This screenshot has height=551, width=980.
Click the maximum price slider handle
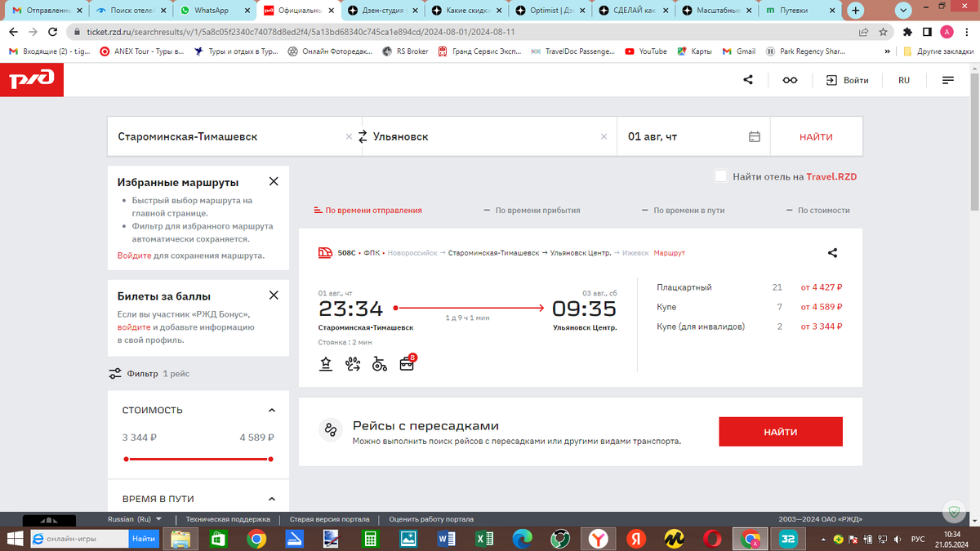[270, 459]
